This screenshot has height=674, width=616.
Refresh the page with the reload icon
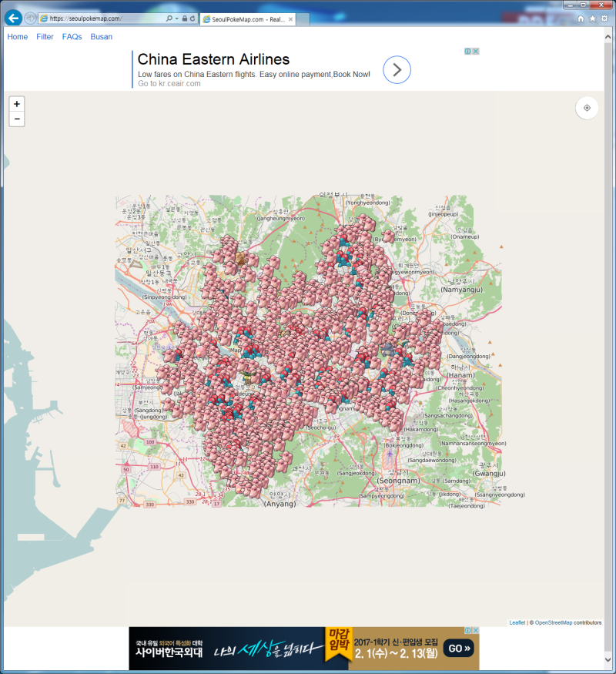(x=192, y=18)
